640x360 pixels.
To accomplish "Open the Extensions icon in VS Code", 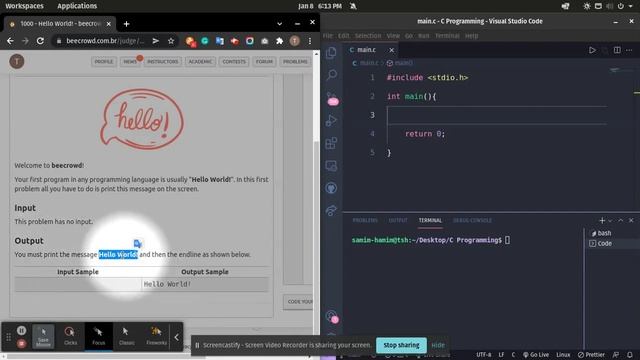I will tap(331, 143).
